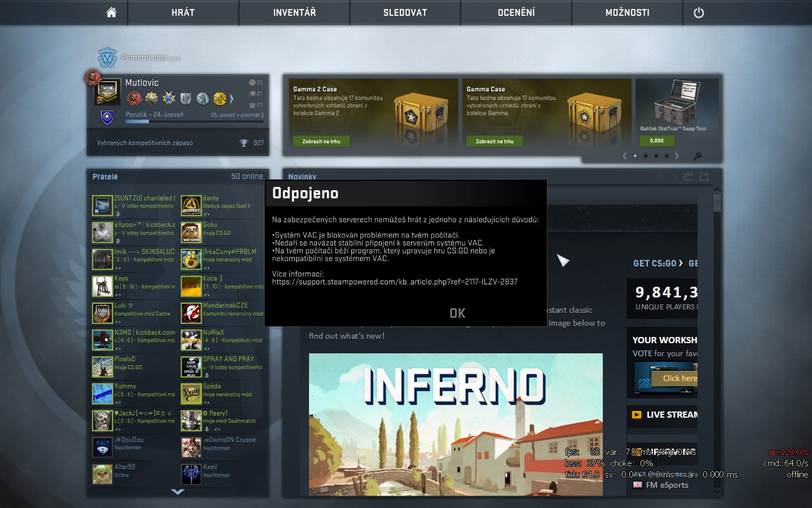The width and height of the screenshot is (812, 508).
Task: Click the XP level progress bar
Action: pos(195,121)
